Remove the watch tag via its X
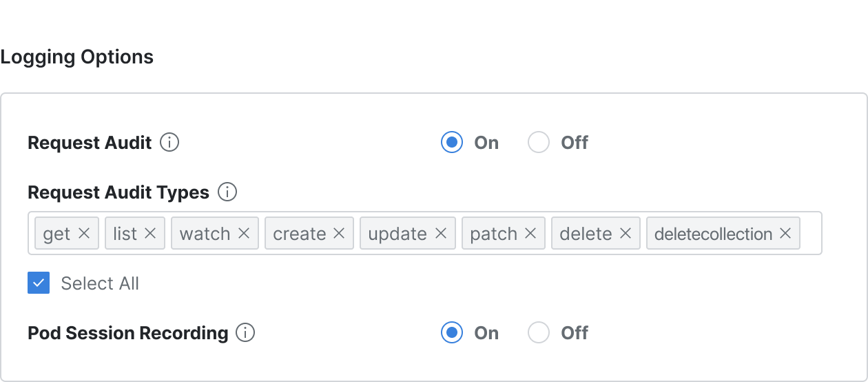Screen dimensions: 868x382 click(244, 234)
